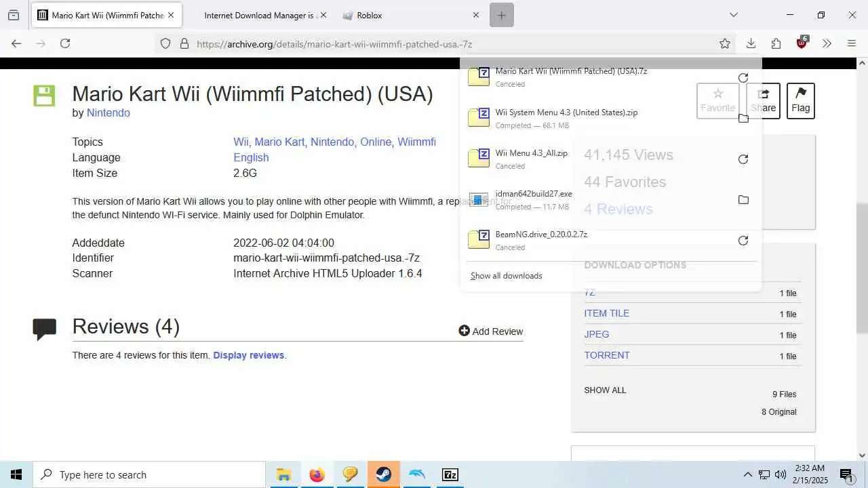Screen dimensions: 868x488
Task: Expand SHOW ALL download files
Action: [x=605, y=390]
